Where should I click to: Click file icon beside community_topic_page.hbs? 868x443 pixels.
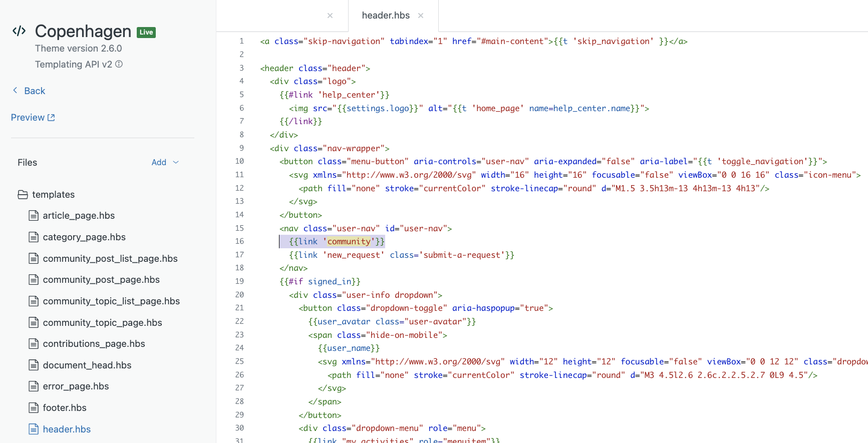click(34, 322)
